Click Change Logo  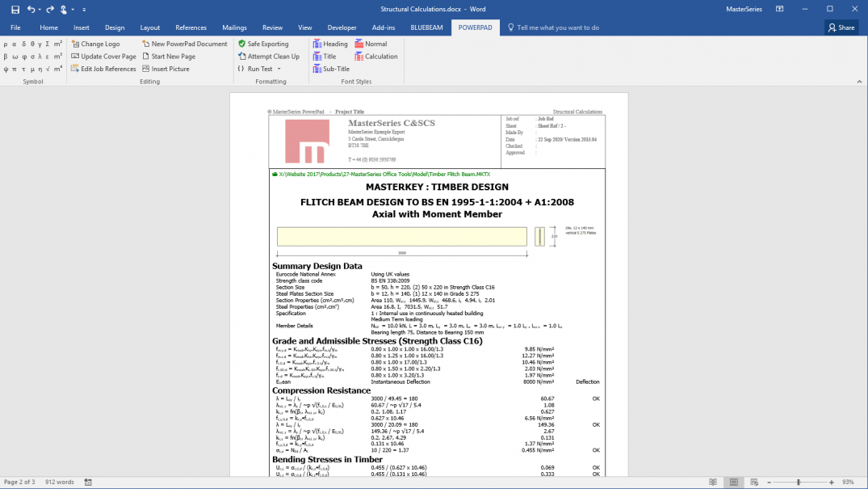click(x=95, y=44)
